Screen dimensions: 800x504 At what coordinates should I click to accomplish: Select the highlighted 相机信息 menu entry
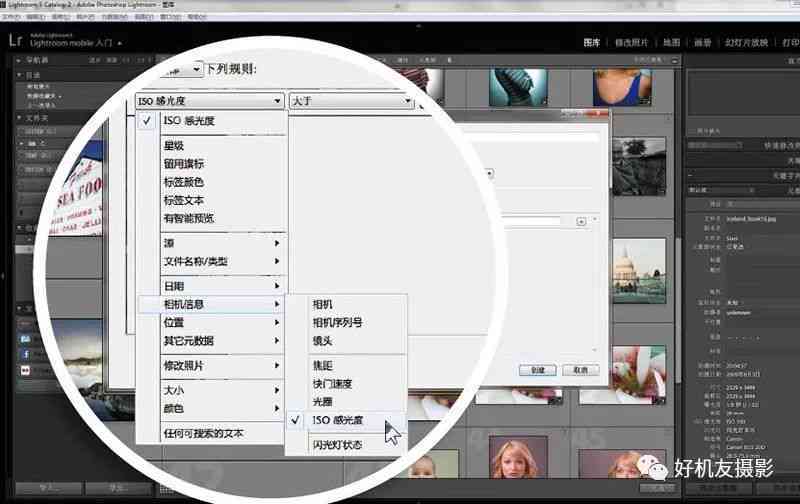coord(211,305)
